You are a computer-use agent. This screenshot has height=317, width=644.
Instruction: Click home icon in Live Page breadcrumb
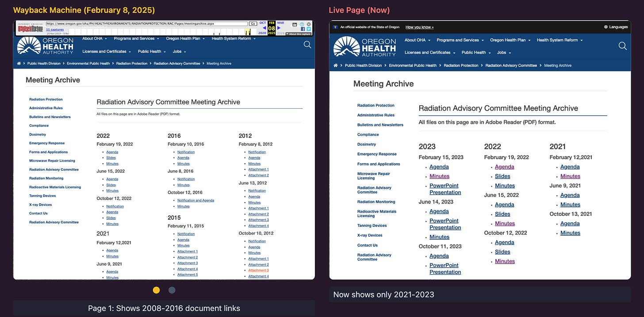(336, 65)
